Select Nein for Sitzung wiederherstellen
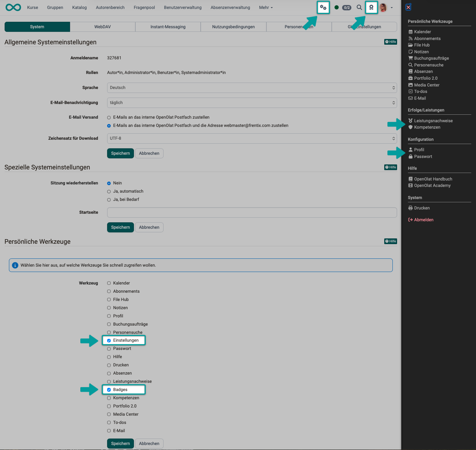 [109, 183]
